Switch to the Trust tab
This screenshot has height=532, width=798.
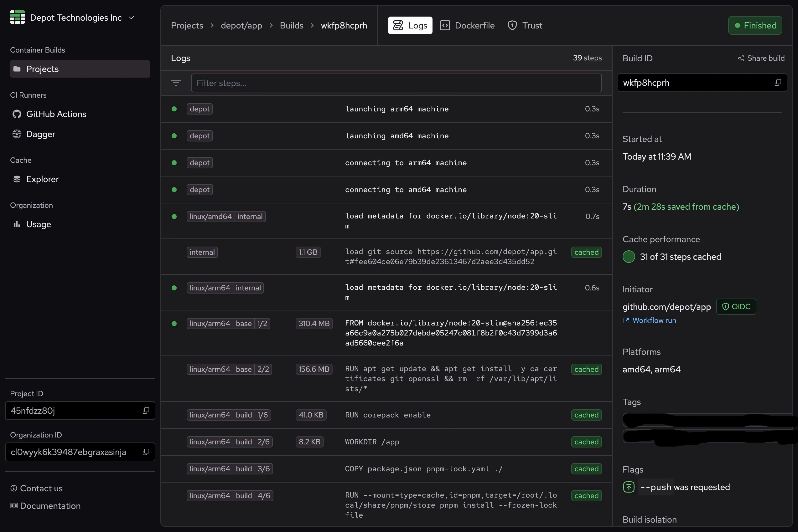[x=525, y=25]
